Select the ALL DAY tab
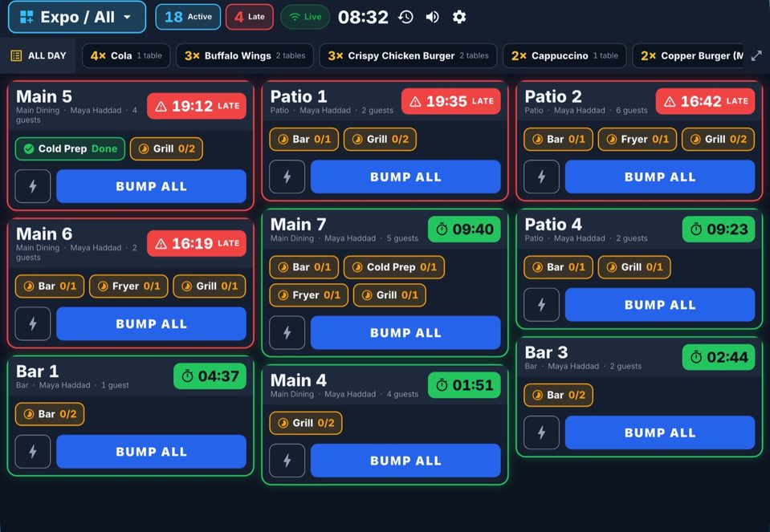This screenshot has height=532, width=770. 39,56
